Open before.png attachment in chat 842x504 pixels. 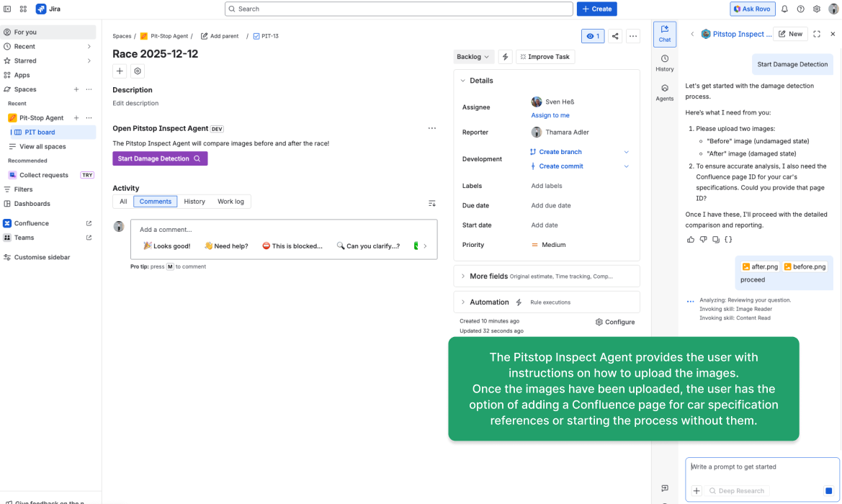tap(804, 267)
